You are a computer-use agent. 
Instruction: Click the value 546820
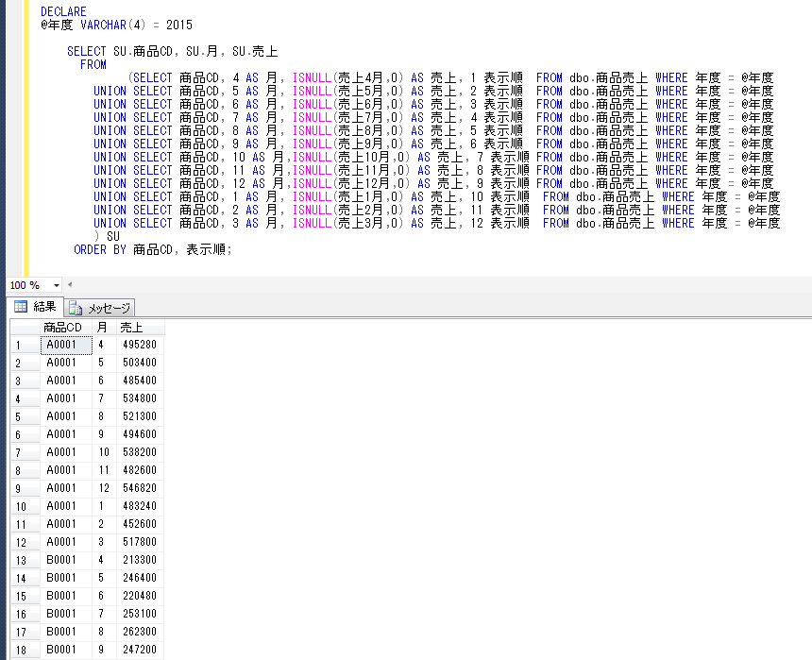140,488
